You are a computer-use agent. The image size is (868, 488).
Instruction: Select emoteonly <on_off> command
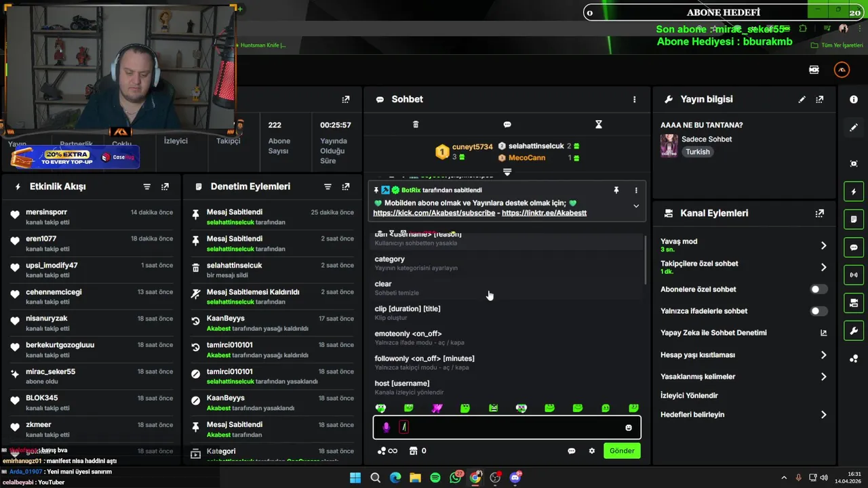[x=507, y=338]
